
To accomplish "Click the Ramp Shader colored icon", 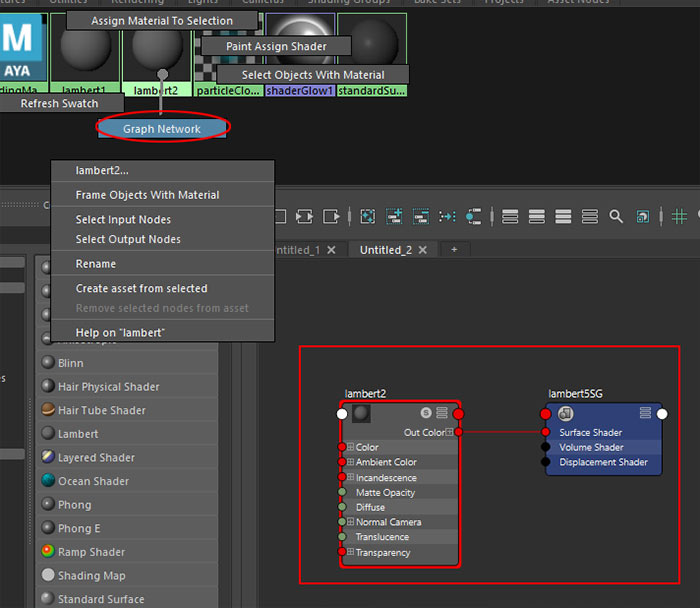I will (48, 552).
